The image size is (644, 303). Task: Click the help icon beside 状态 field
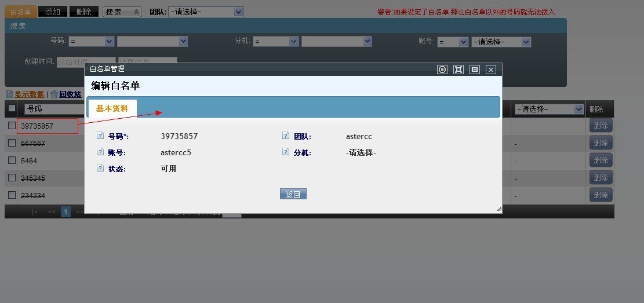click(x=100, y=169)
